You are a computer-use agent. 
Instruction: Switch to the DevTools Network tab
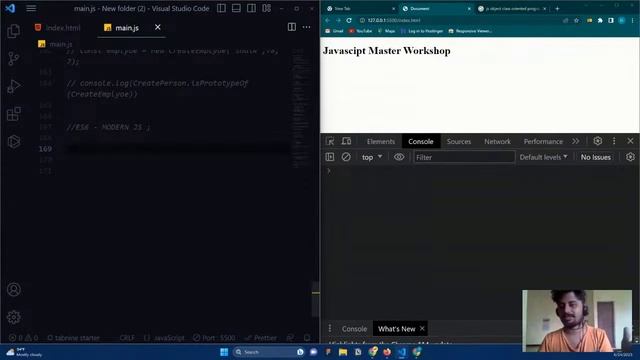tap(497, 142)
